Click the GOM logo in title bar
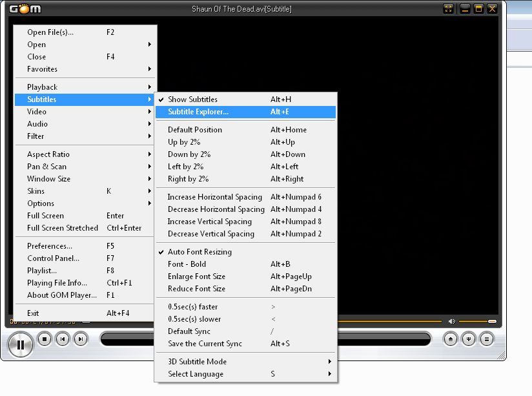The height and width of the screenshot is (396, 532). pyautogui.click(x=25, y=8)
